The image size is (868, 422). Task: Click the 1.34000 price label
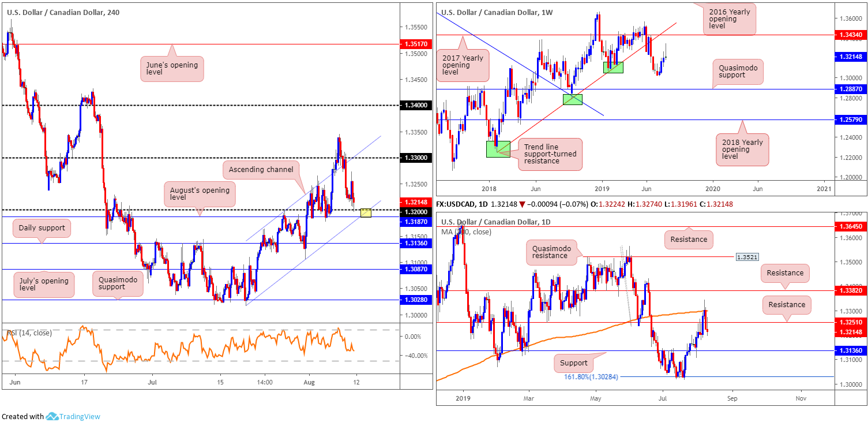coord(415,105)
